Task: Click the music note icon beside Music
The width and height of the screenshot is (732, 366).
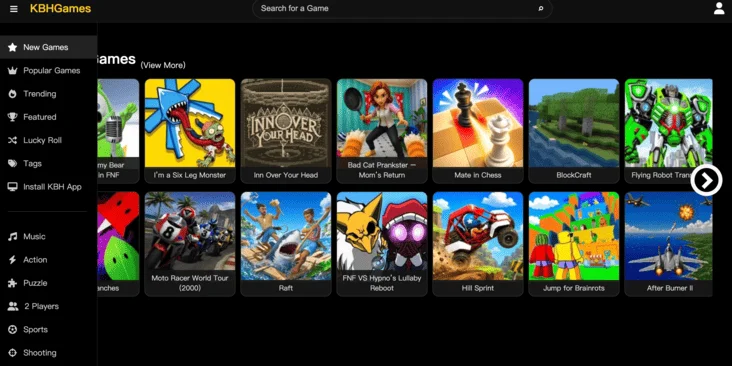Action: 13,237
